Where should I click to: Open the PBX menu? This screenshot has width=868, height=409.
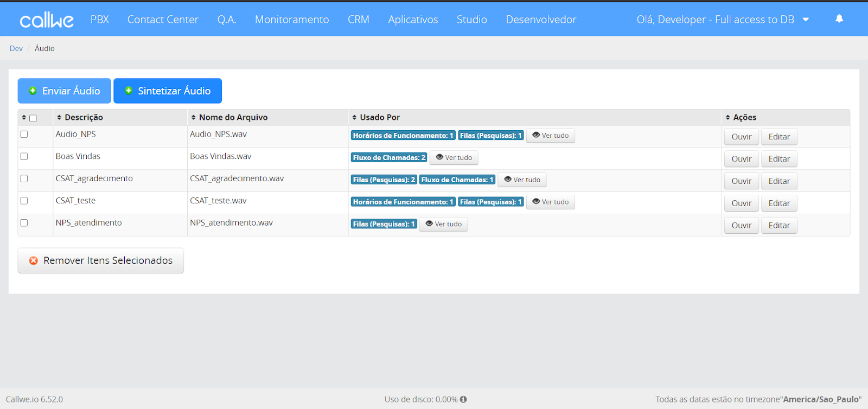100,20
